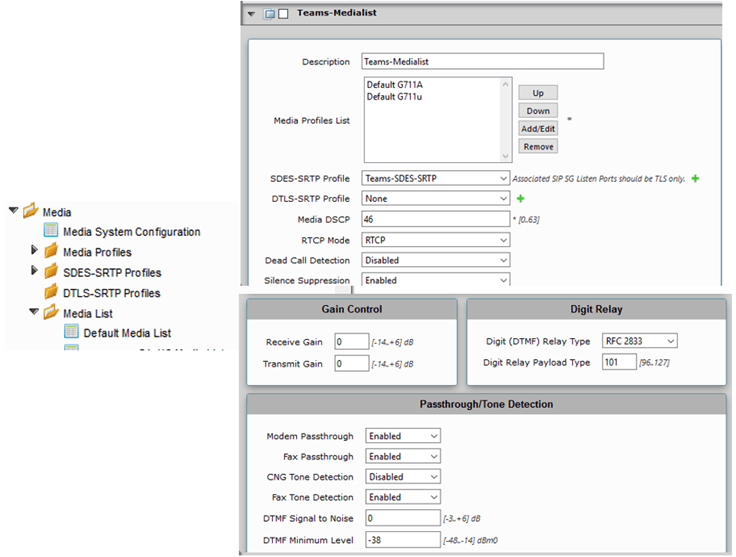Open the Dead Call Detection dropdown
This screenshot has height=557, width=736.
point(436,260)
